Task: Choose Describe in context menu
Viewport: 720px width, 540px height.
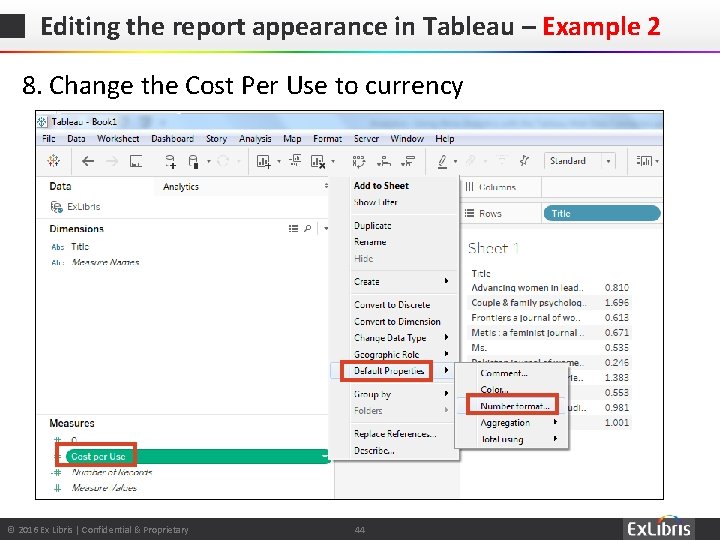Action: pos(374,450)
